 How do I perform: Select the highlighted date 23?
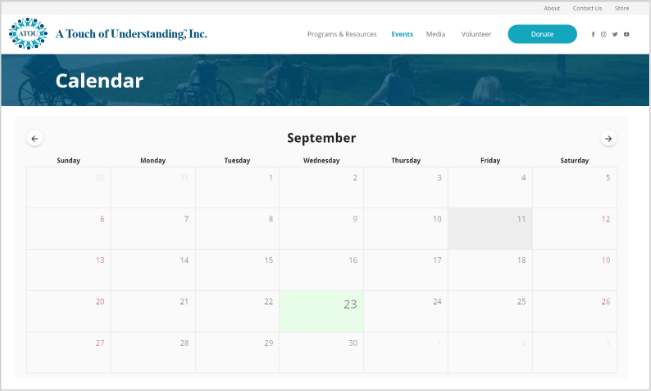(321, 312)
